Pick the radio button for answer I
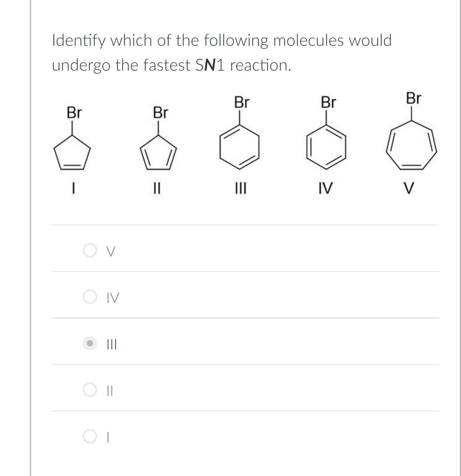The image size is (461, 476). click(90, 437)
